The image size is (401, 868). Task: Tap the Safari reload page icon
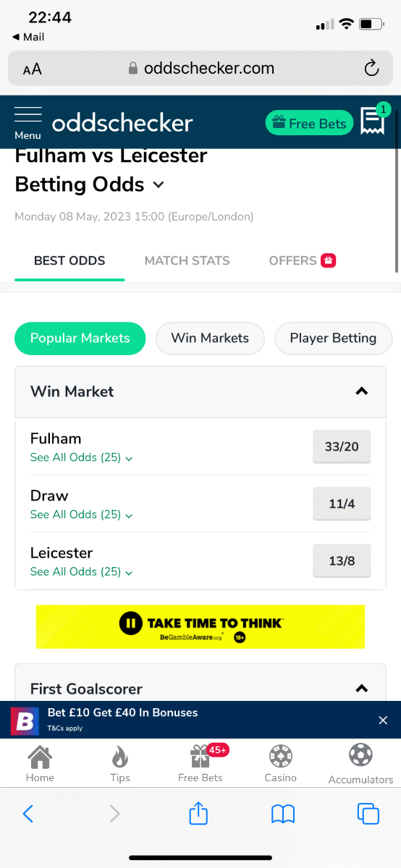click(371, 69)
